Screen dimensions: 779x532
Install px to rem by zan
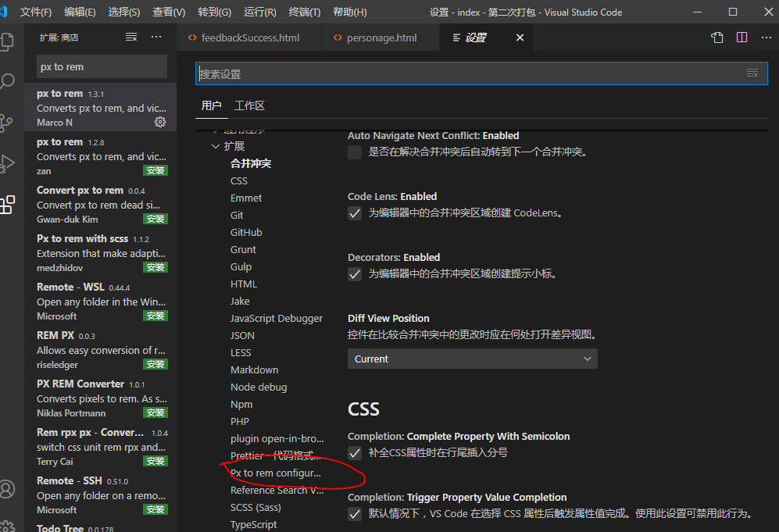[155, 170]
